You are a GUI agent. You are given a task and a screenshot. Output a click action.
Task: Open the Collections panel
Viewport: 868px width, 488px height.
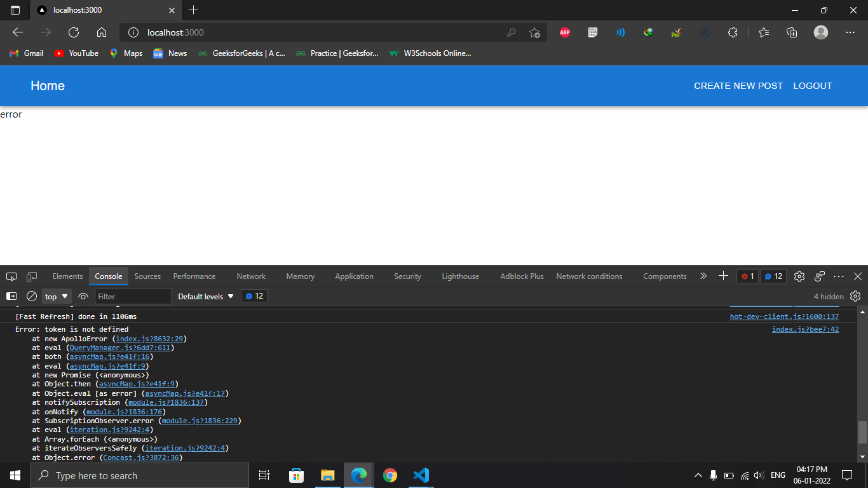pyautogui.click(x=792, y=32)
